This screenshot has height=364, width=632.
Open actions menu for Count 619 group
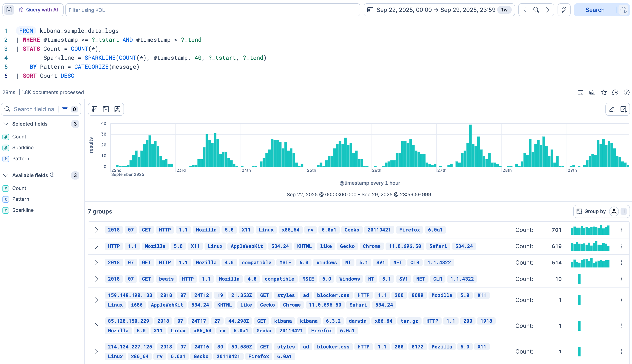(x=621, y=246)
